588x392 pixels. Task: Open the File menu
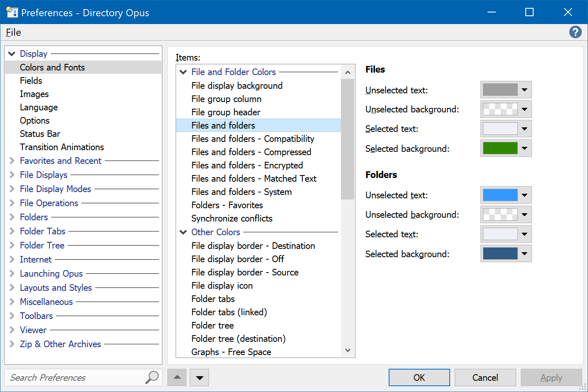tap(13, 32)
